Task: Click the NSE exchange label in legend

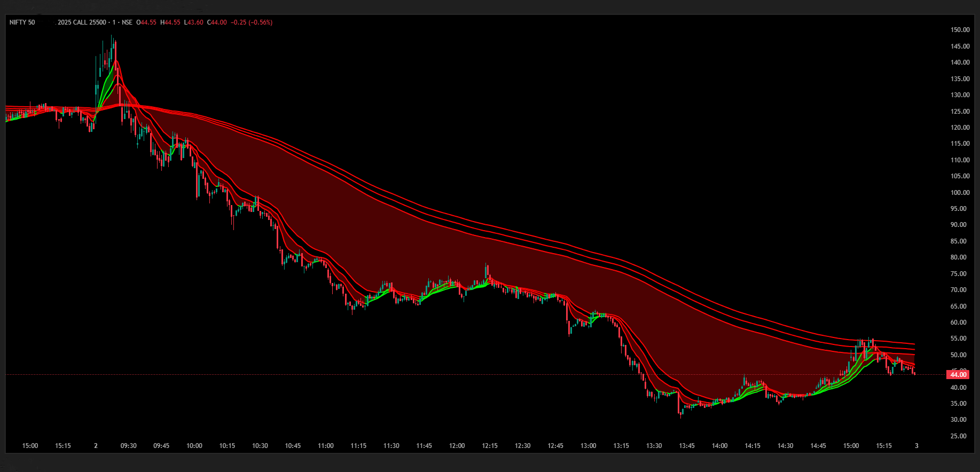Action: tap(127, 22)
